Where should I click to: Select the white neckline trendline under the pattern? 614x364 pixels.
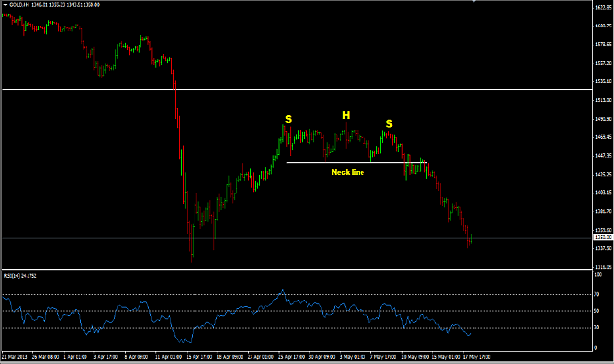pyautogui.click(x=357, y=162)
